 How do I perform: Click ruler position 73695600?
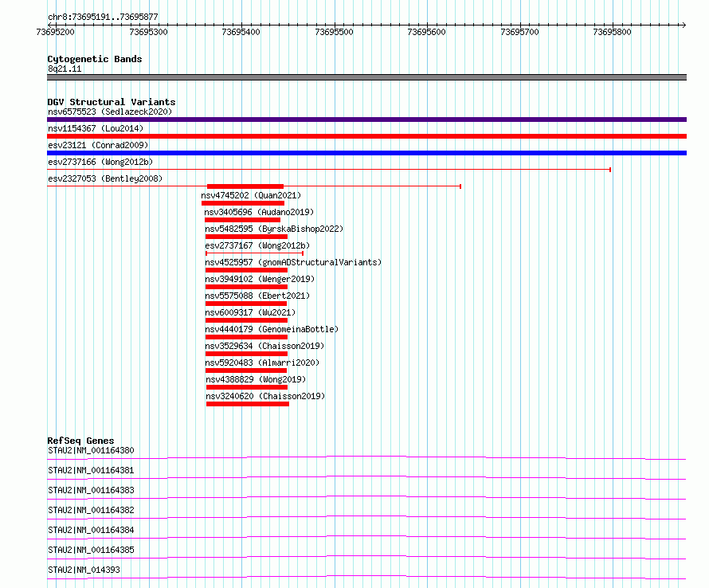coord(426,32)
